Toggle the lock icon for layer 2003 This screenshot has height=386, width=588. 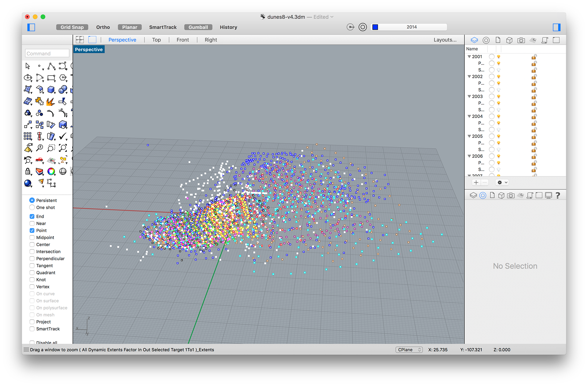[534, 96]
